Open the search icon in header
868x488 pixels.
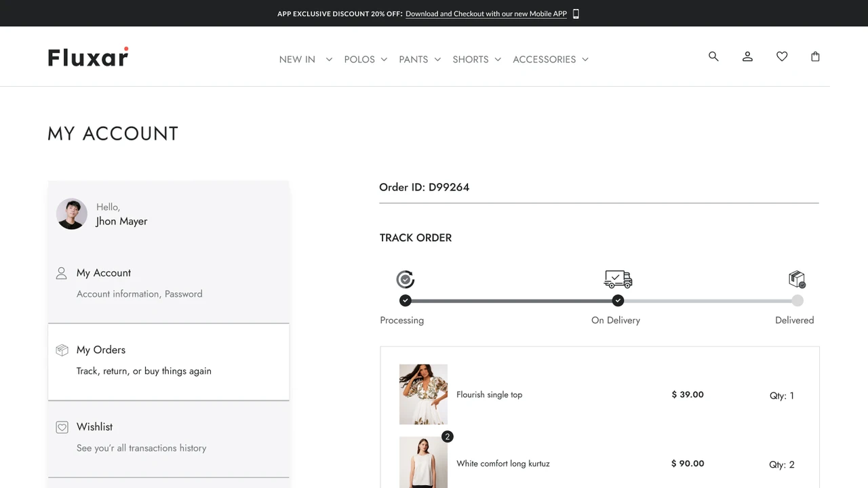713,56
